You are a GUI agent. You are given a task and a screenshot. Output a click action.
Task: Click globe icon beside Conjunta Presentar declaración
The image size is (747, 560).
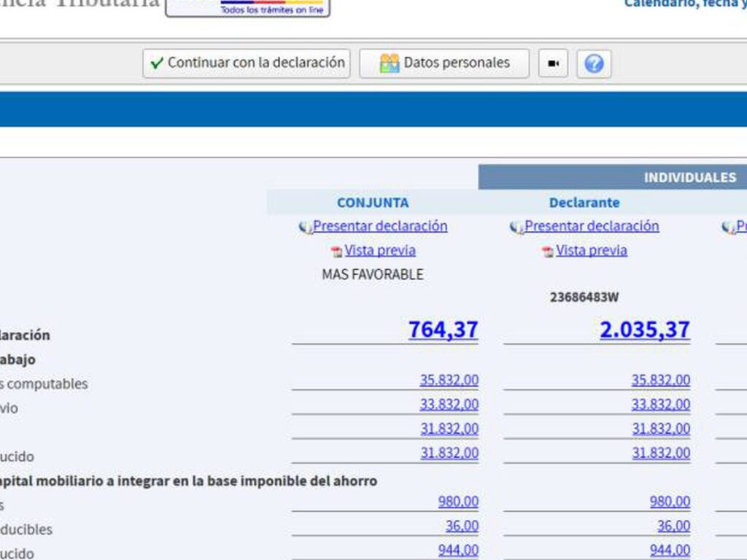click(306, 227)
